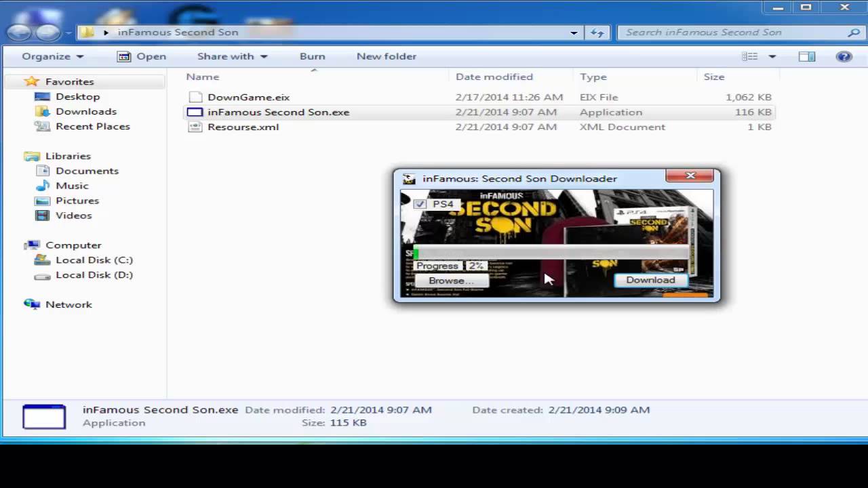Select the Downloads item in Favorites

[x=86, y=112]
